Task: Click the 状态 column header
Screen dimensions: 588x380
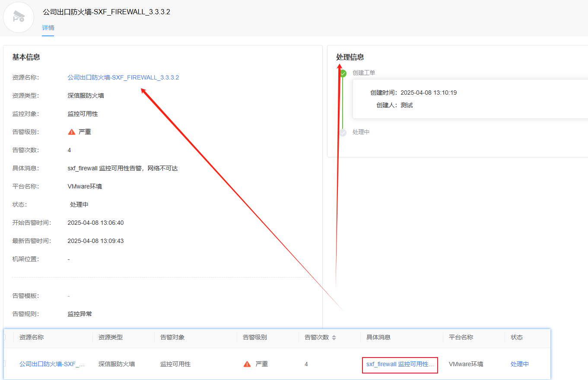Action: pyautogui.click(x=517, y=337)
